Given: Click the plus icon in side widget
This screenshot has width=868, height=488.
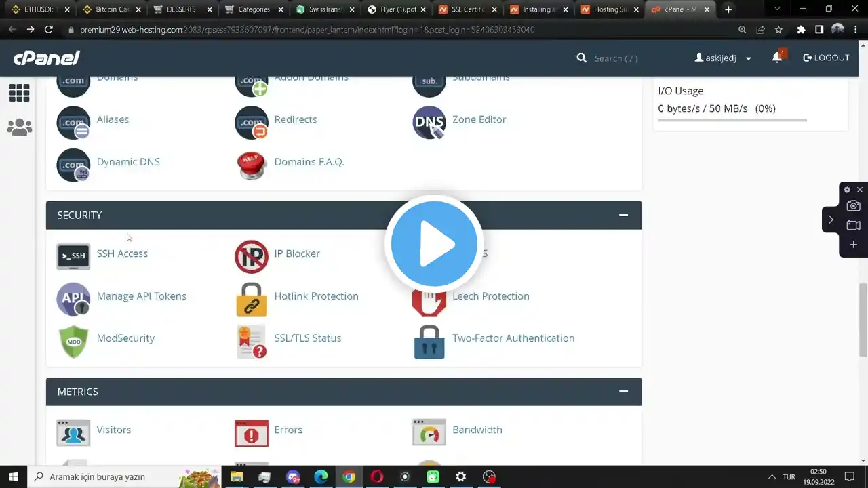Looking at the screenshot, I should pyautogui.click(x=853, y=244).
